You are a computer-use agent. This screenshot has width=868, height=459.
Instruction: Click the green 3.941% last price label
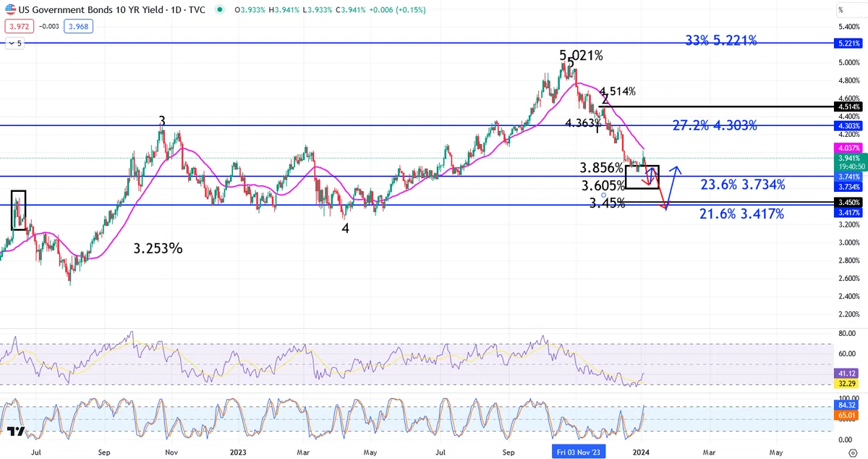[x=850, y=157]
